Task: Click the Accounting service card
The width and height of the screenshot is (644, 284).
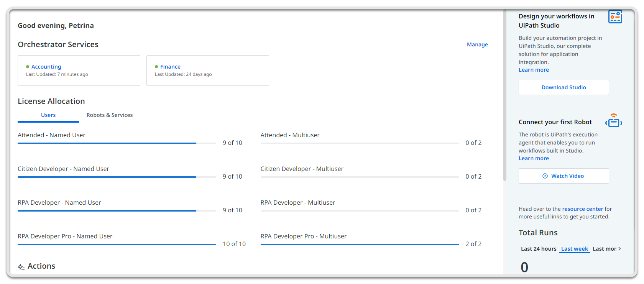Action: coord(79,71)
